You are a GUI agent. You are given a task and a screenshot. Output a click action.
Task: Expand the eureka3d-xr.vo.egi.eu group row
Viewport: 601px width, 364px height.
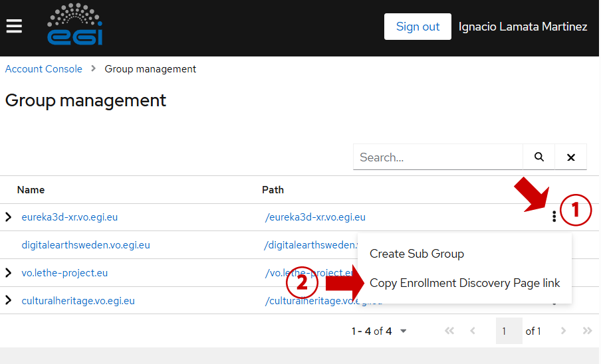[9, 217]
